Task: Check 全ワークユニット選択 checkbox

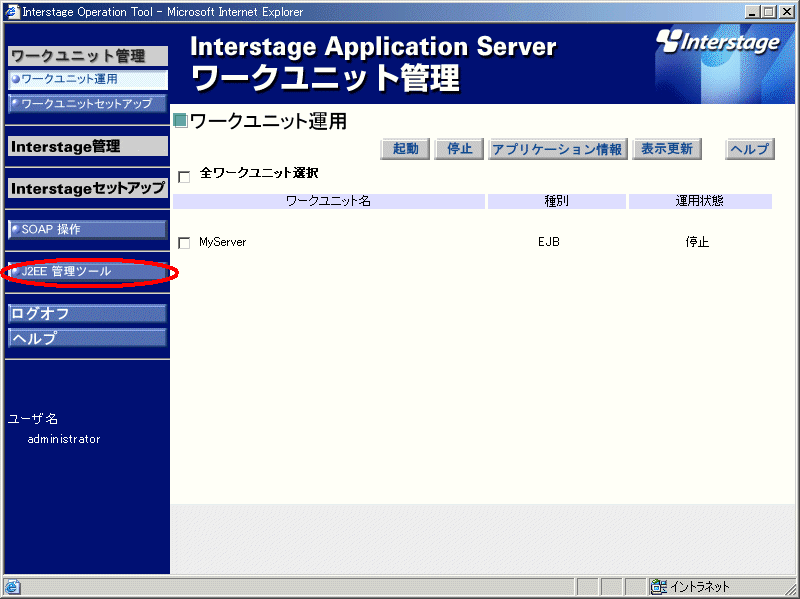Action: 184,177
